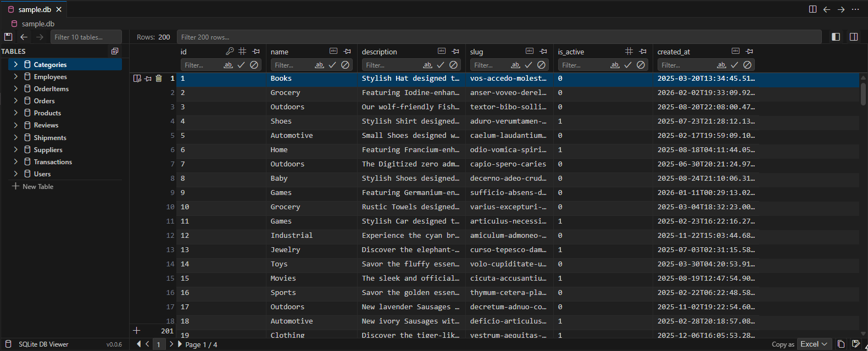Toggle exact match check on created_at filter
The image size is (868, 351).
click(735, 65)
